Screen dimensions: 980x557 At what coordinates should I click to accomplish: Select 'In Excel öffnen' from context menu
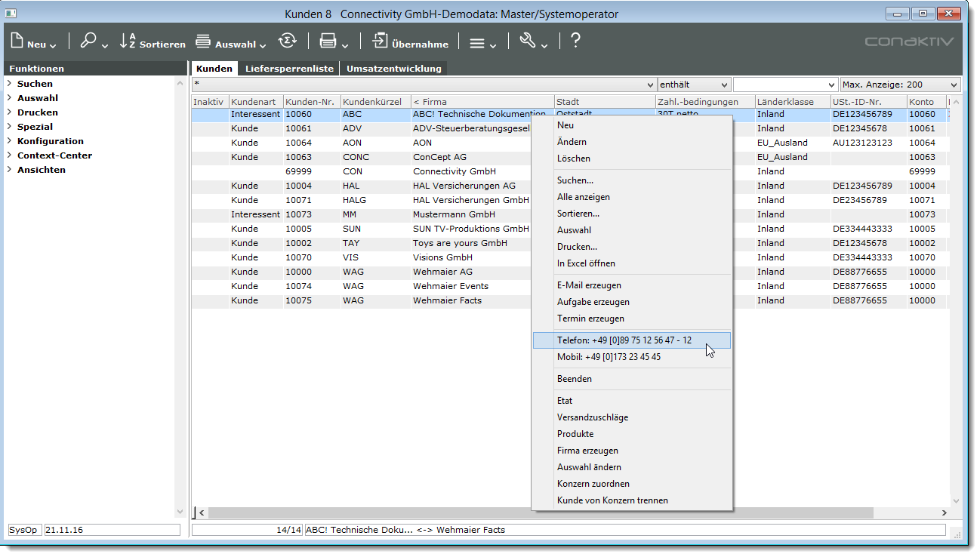pyautogui.click(x=586, y=263)
